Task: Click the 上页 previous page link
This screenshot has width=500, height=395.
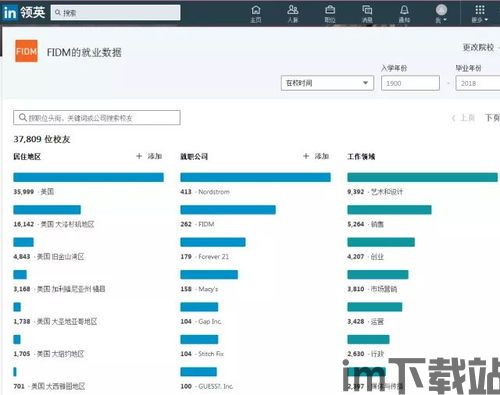Action: (463, 118)
